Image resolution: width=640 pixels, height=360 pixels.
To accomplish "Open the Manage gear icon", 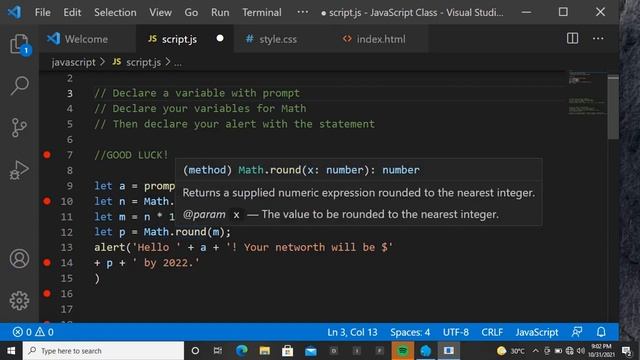I will point(19,301).
